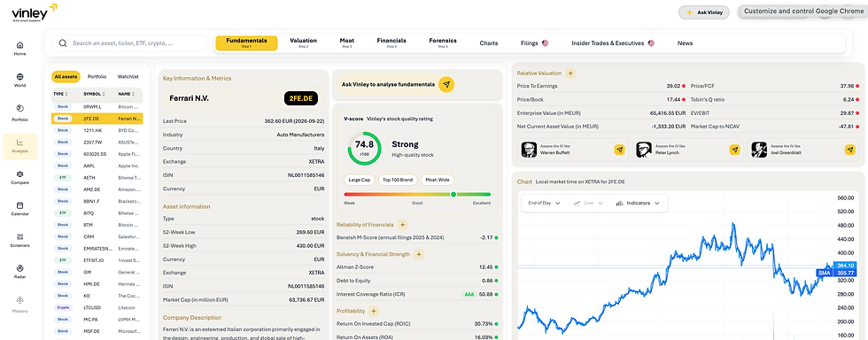Switch to the Valuation tab

pyautogui.click(x=303, y=42)
